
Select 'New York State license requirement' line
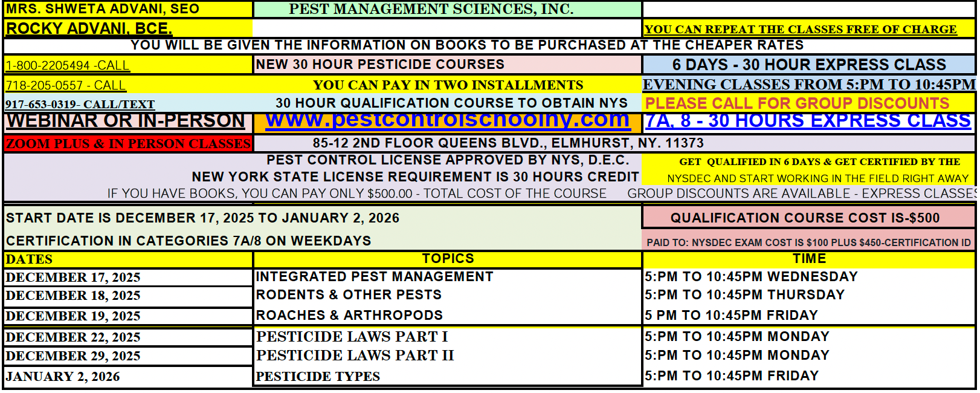(x=415, y=177)
